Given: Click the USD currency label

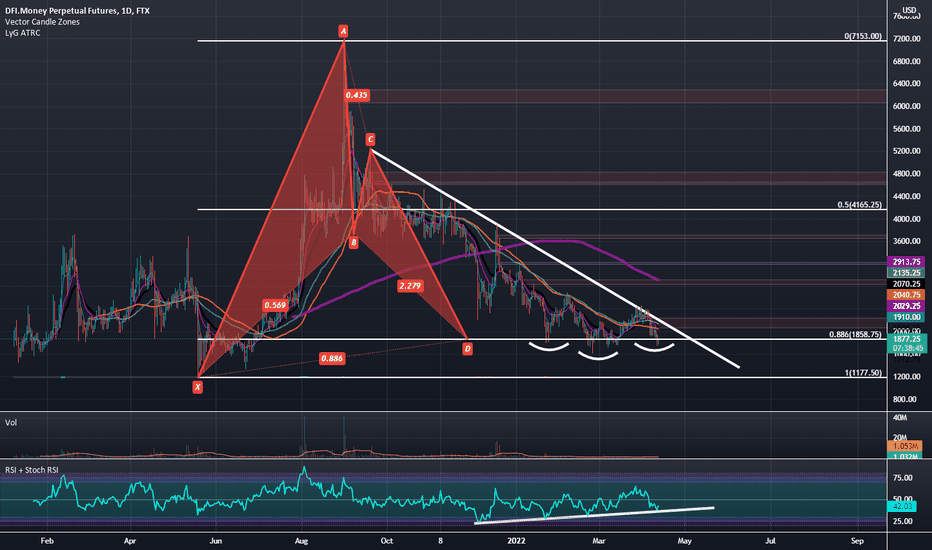Looking at the screenshot, I should (909, 10).
